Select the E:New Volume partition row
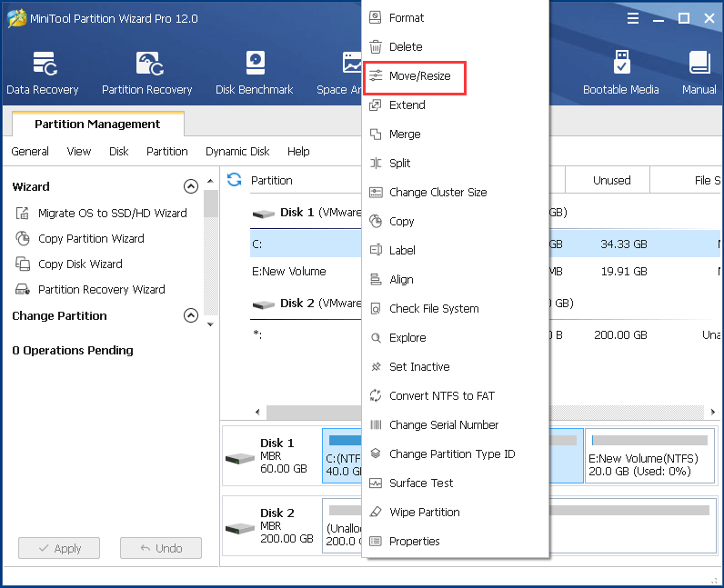 coord(306,271)
